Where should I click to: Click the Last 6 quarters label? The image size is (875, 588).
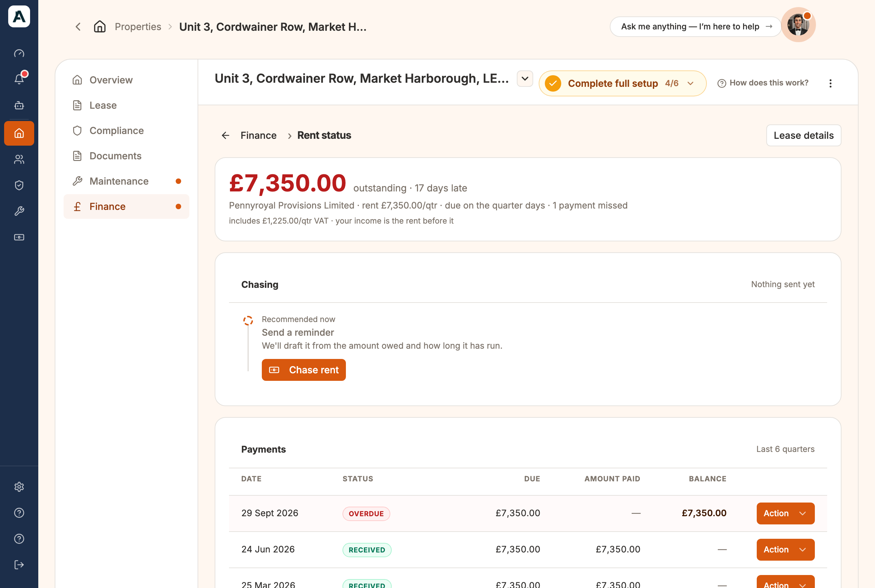pyautogui.click(x=785, y=449)
